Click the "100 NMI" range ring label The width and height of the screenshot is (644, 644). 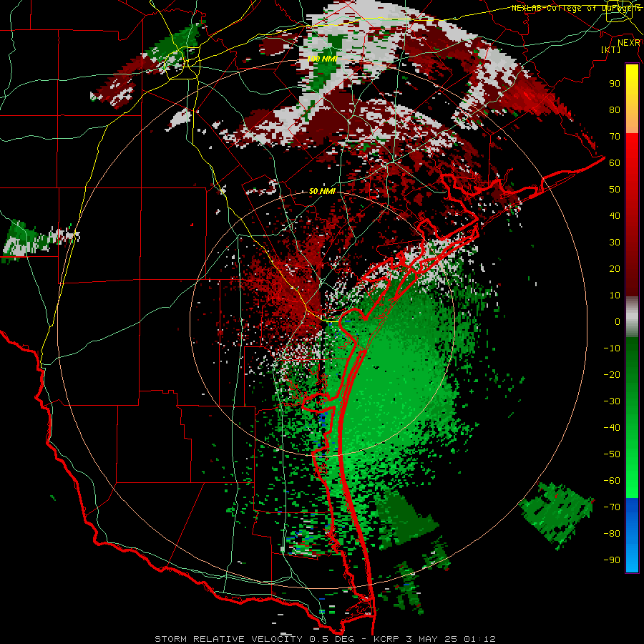click(322, 59)
